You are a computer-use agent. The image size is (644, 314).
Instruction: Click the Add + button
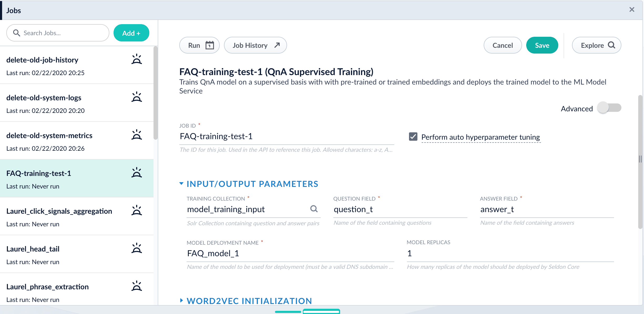click(131, 33)
